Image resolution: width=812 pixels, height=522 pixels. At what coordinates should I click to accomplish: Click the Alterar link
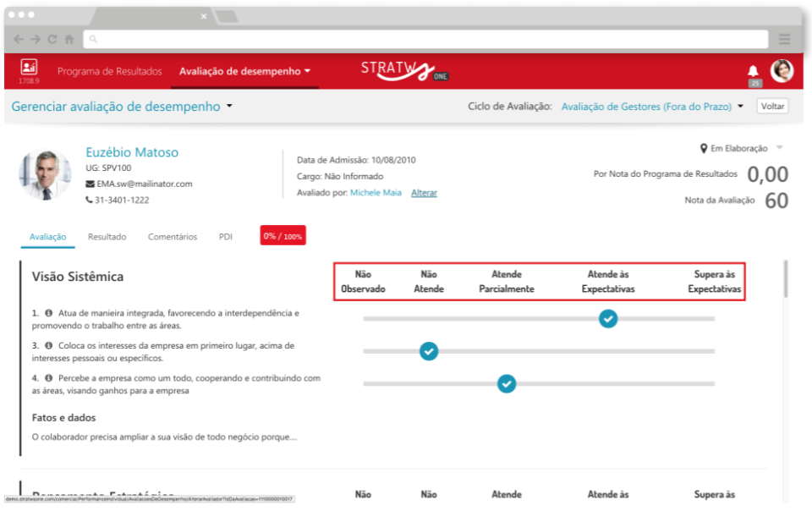pyautogui.click(x=424, y=193)
